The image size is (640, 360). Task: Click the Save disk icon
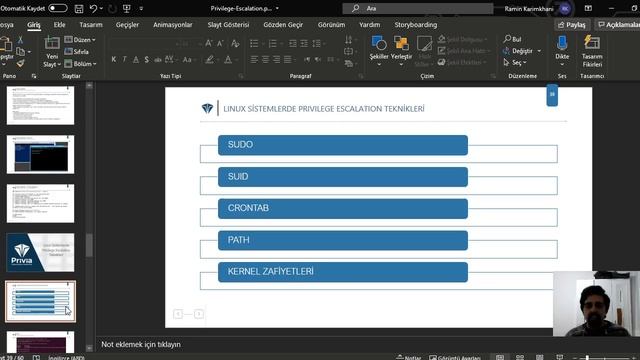pyautogui.click(x=79, y=9)
